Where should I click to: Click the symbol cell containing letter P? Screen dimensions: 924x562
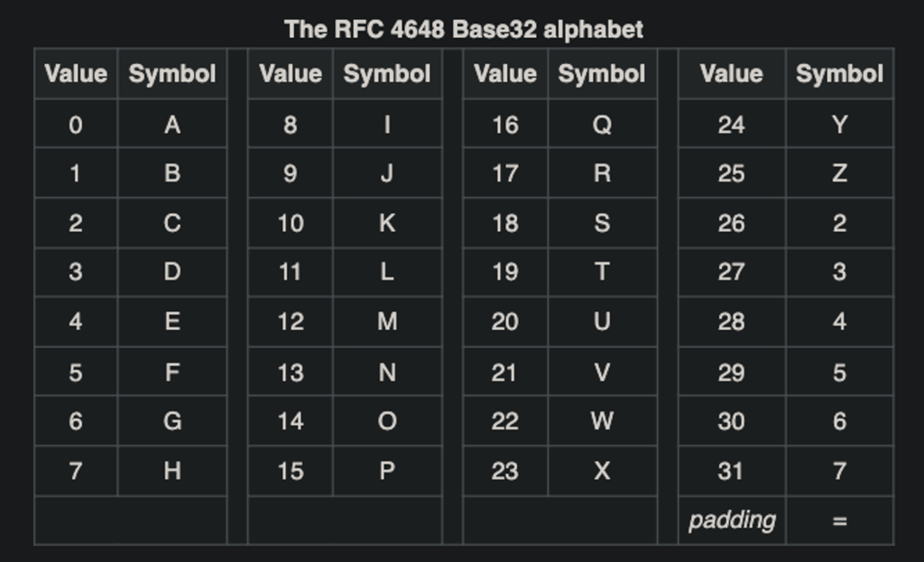click(387, 471)
